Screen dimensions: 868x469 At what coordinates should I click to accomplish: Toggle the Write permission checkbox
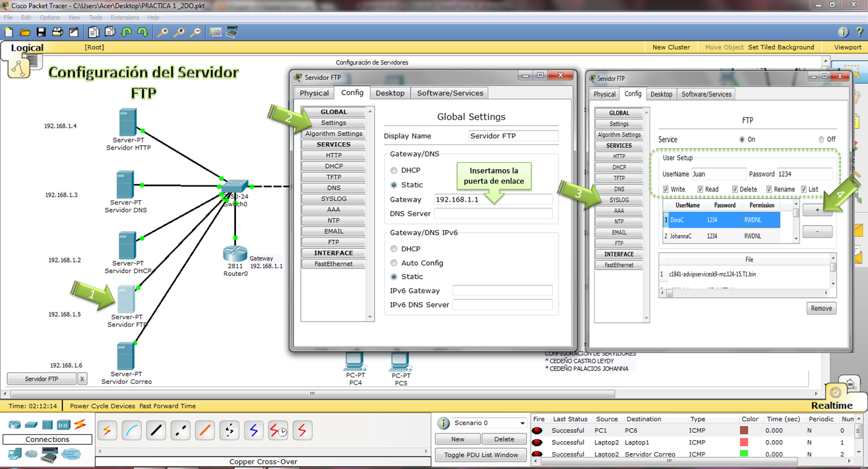666,189
